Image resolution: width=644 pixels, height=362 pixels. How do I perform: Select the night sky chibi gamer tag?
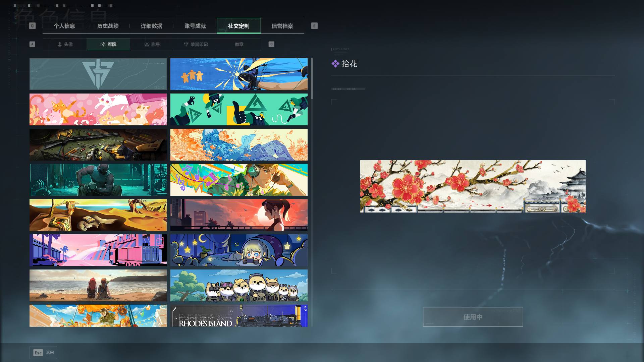239,250
